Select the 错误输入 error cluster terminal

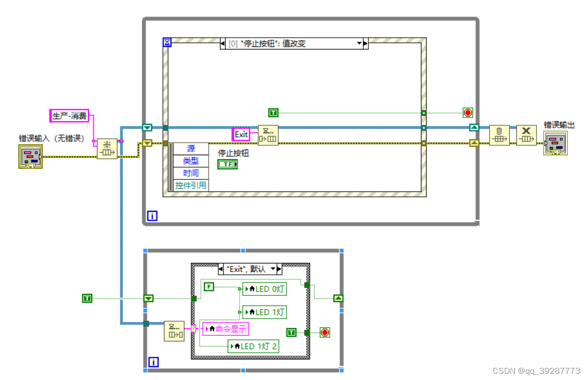(x=29, y=156)
